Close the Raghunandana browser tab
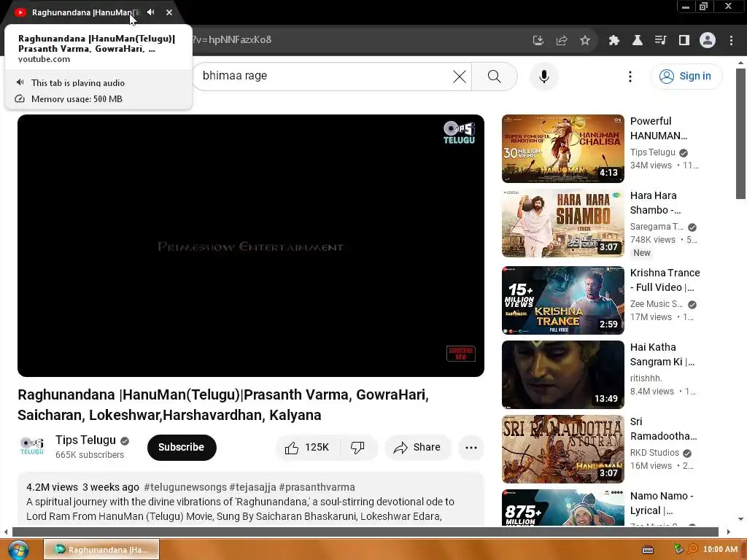 169,12
